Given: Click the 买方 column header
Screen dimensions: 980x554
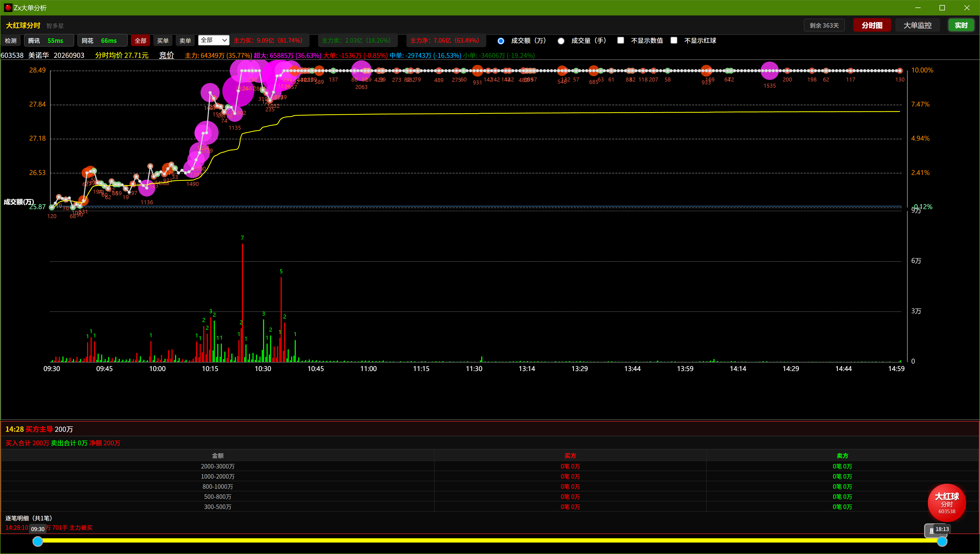Looking at the screenshot, I should pyautogui.click(x=570, y=456).
